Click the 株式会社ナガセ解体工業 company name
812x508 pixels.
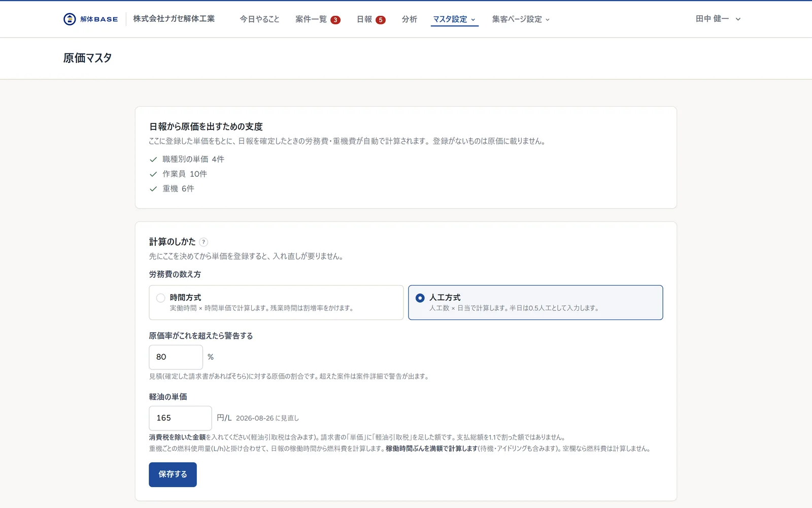(x=174, y=19)
